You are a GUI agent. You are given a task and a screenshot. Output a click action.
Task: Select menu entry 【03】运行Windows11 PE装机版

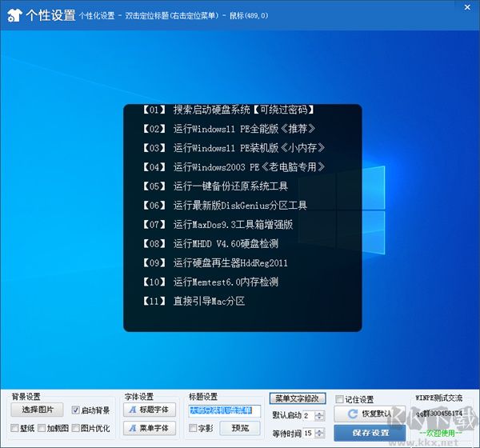(x=233, y=148)
